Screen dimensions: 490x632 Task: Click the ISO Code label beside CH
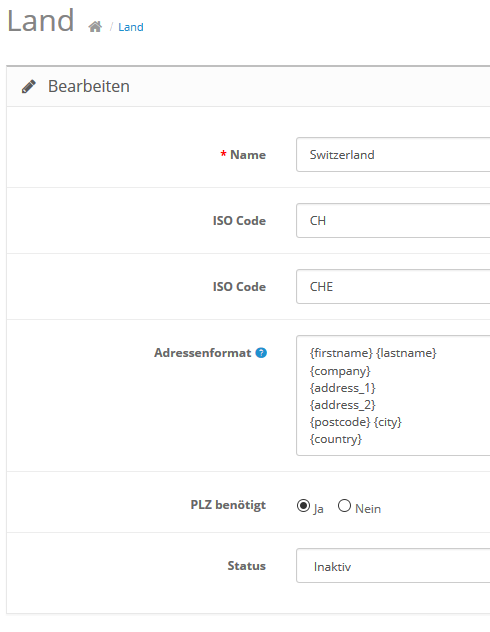pyautogui.click(x=239, y=221)
